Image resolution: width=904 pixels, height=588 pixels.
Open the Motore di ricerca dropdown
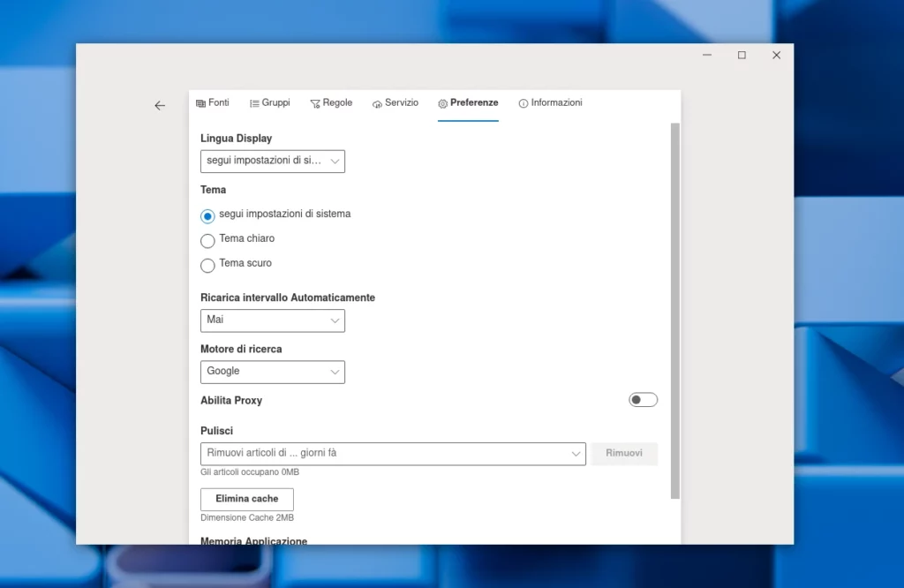pos(272,372)
